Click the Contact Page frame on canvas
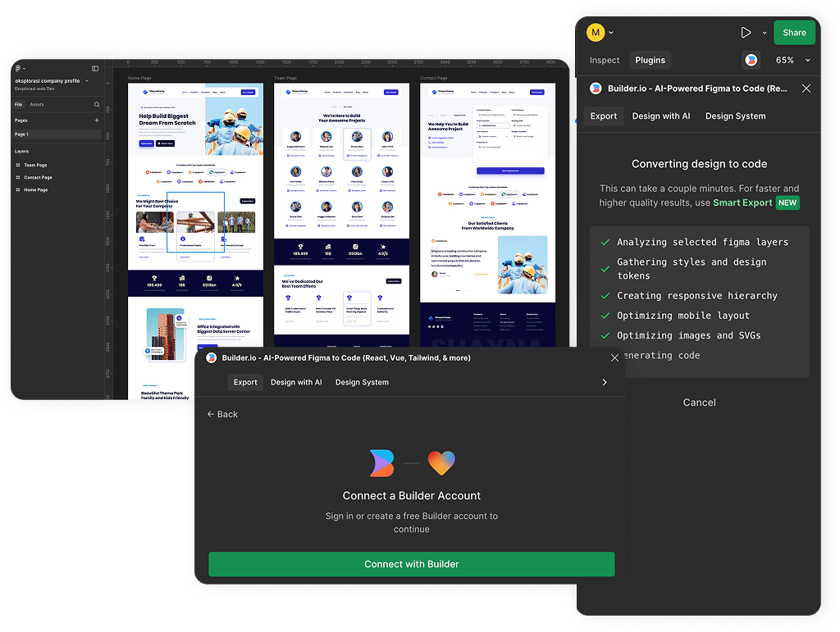Screen dimensions: 840x632 click(x=487, y=215)
